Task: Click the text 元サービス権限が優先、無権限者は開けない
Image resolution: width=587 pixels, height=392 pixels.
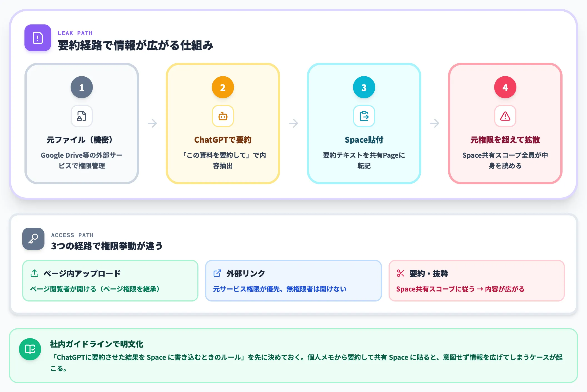Action: tap(280, 289)
